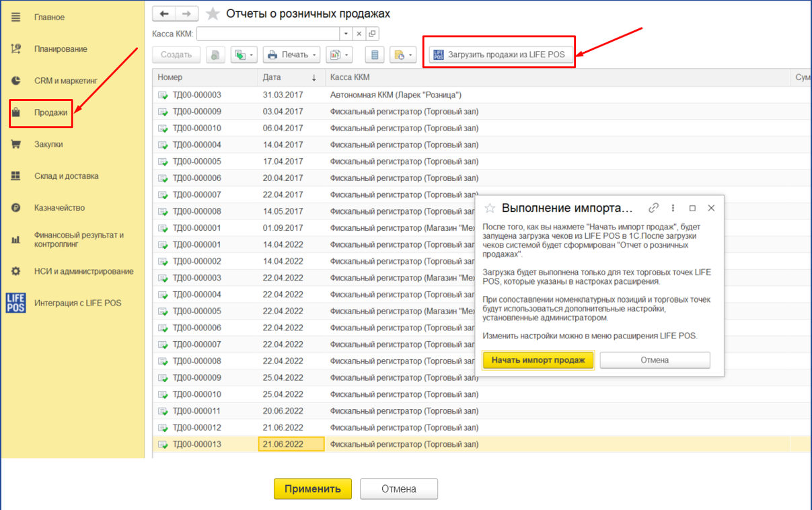Clear the Касса ККМ field with the X
Screen dimensions: 812x510
pos(359,34)
